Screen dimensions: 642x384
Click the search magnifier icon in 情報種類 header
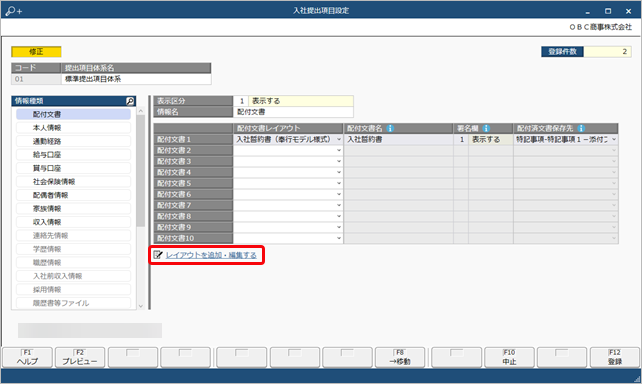click(130, 101)
